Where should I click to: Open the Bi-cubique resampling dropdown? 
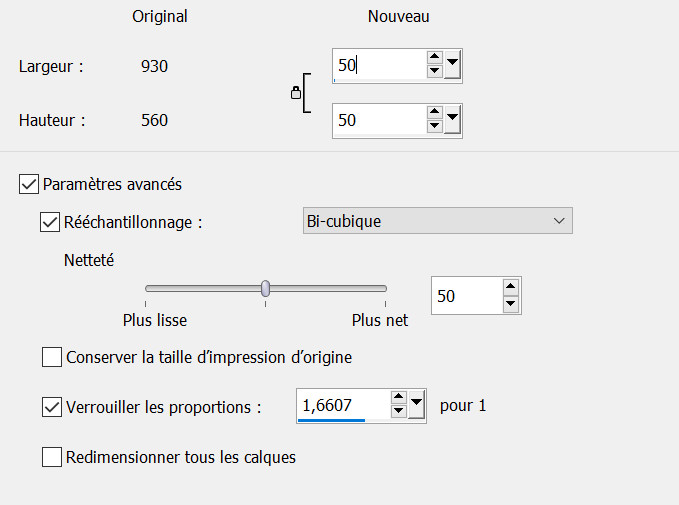437,221
